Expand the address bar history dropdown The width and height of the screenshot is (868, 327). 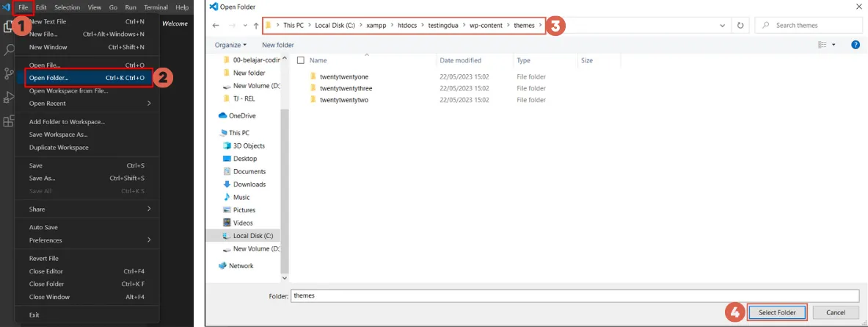pyautogui.click(x=722, y=26)
